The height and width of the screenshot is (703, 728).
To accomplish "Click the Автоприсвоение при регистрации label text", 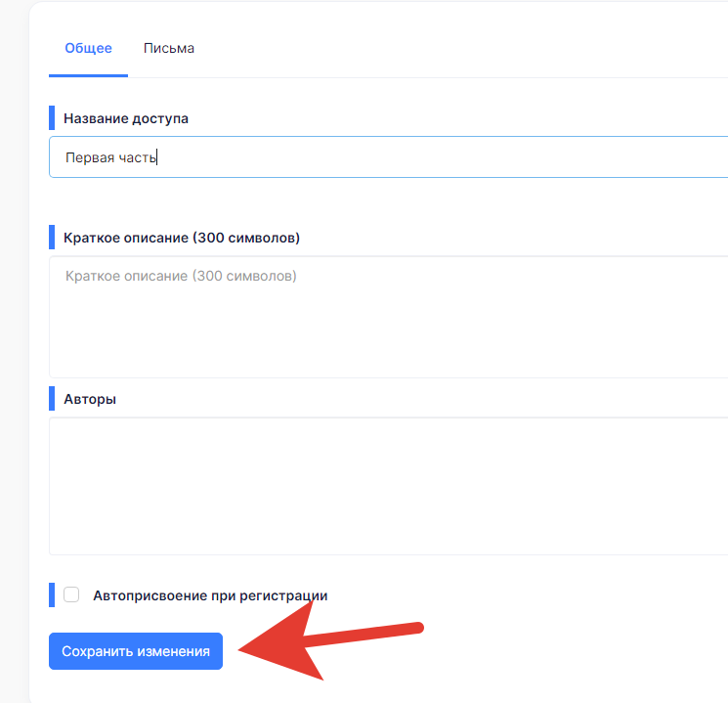I will [x=210, y=595].
